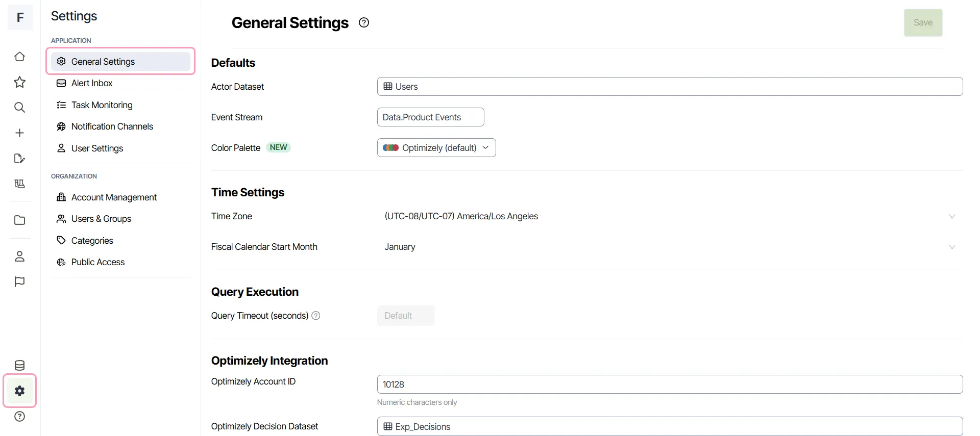Click the Optimizely Decision Dataset Exp_Decisions field
Viewport: 980px width, 436px height.
(670, 426)
